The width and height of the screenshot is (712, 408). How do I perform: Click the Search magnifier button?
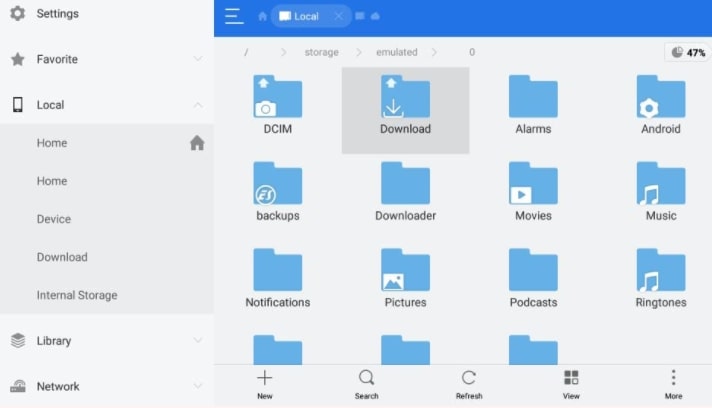tap(366, 384)
